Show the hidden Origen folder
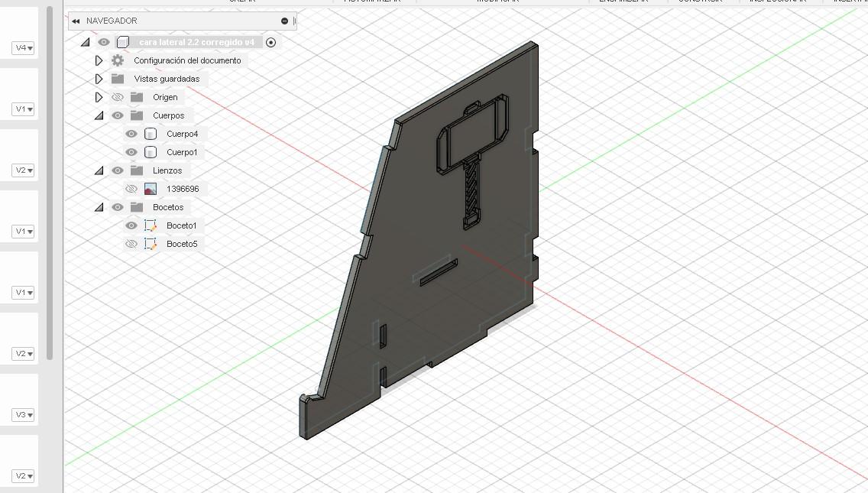The width and height of the screenshot is (868, 493). [118, 97]
